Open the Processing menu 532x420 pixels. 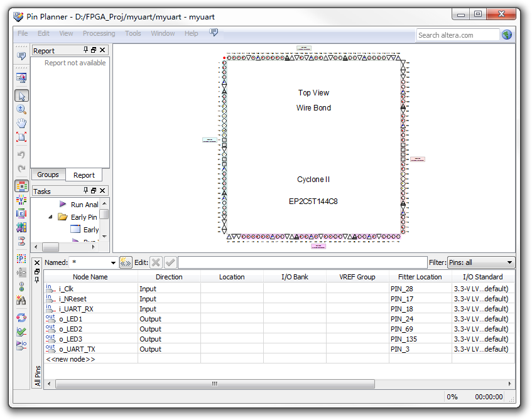[x=99, y=33]
